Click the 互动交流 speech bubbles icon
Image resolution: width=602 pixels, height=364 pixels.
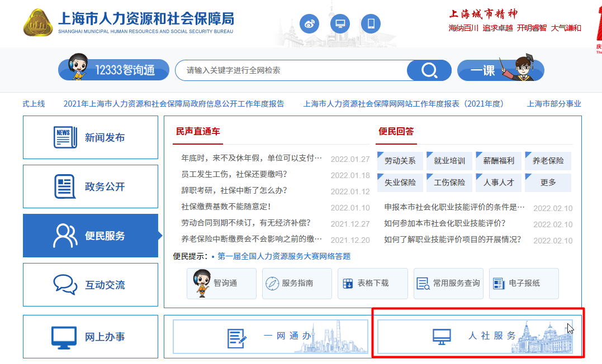point(65,285)
